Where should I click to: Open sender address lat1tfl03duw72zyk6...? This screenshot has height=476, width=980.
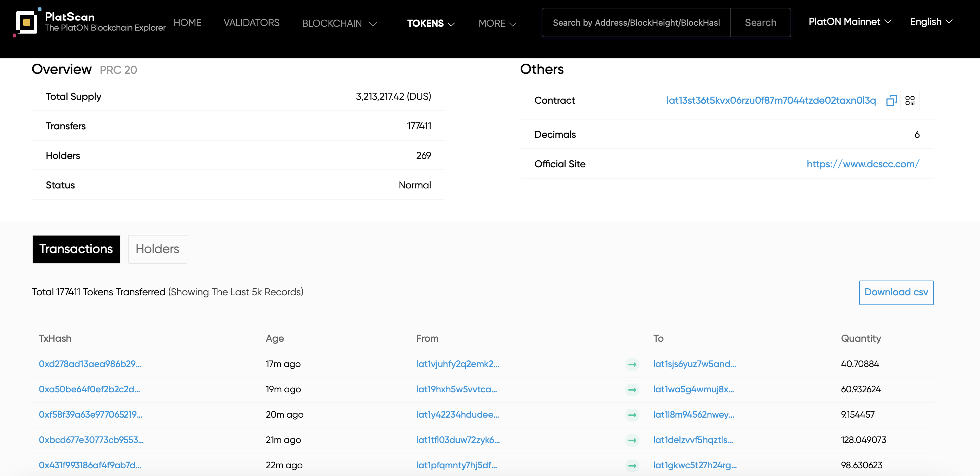[458, 440]
